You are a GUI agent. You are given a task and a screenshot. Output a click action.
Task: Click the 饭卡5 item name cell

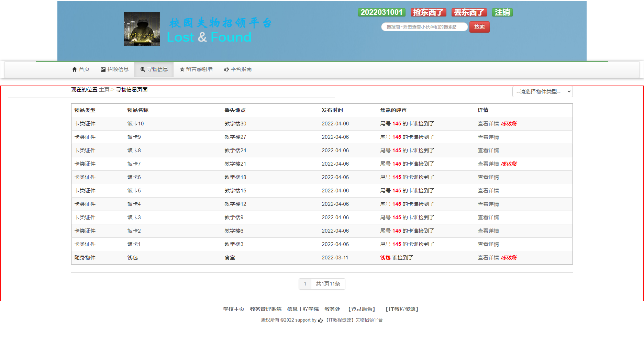coord(134,191)
